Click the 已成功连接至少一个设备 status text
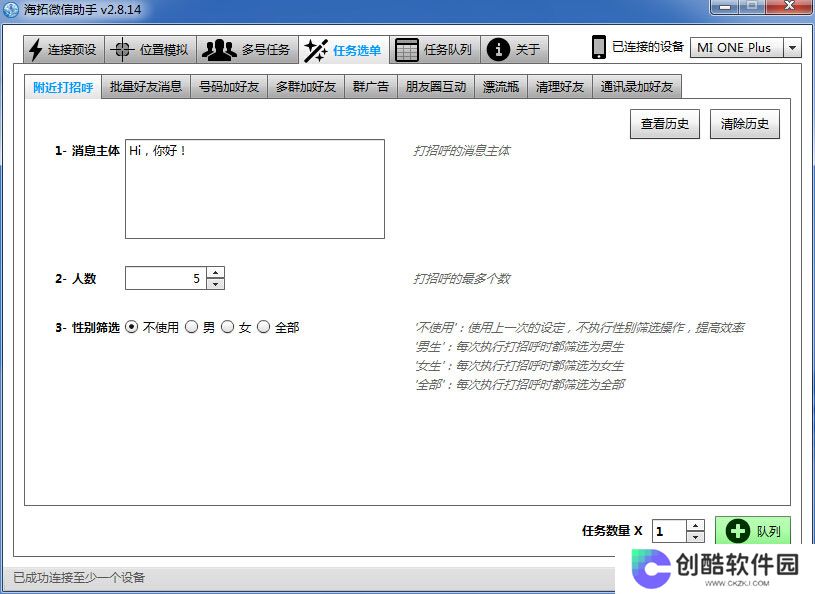 (79, 577)
